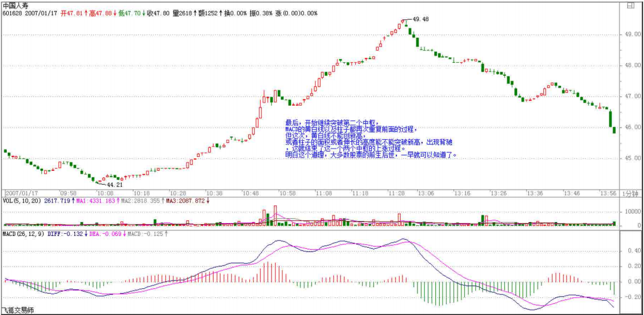The width and height of the screenshot is (644, 315).
Task: Select the VOL(5,10,20) indicator label
Action: pos(22,200)
